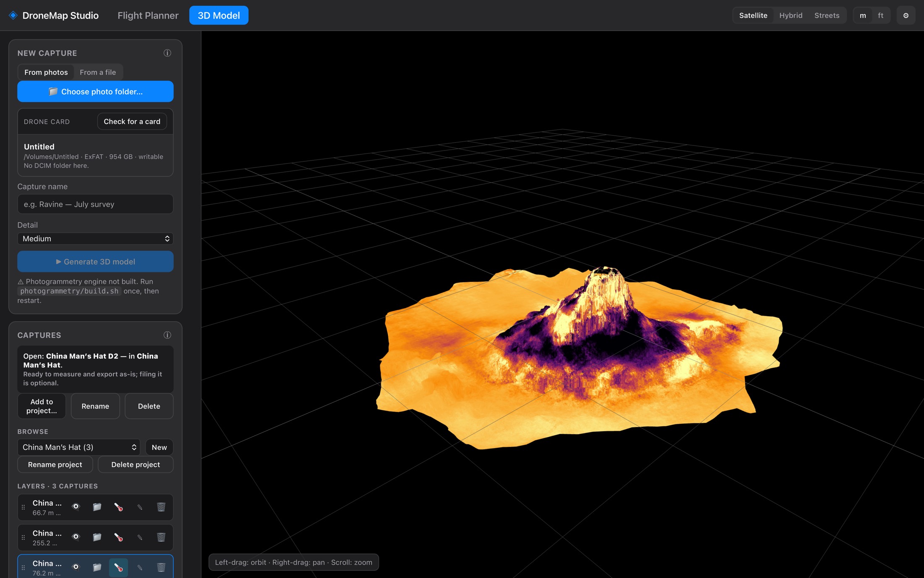This screenshot has height=578, width=924.
Task: Grab drag handle of 255.2 layer
Action: pyautogui.click(x=23, y=538)
